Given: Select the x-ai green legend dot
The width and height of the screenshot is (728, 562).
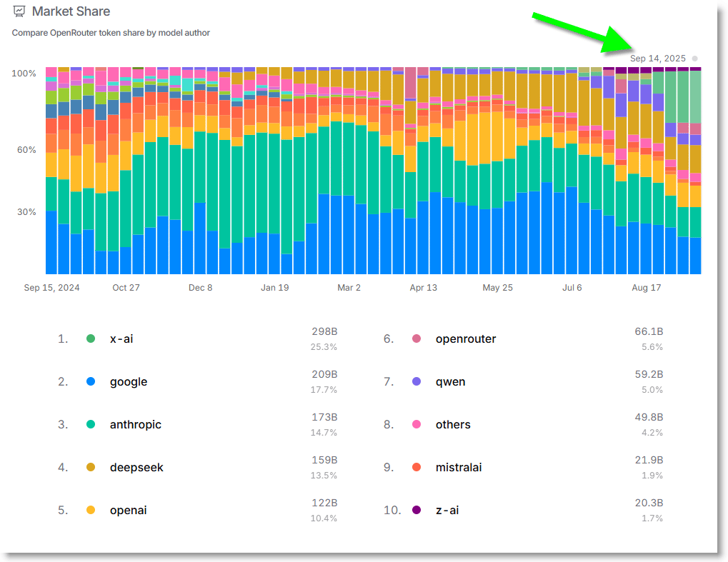Looking at the screenshot, I should [x=91, y=338].
